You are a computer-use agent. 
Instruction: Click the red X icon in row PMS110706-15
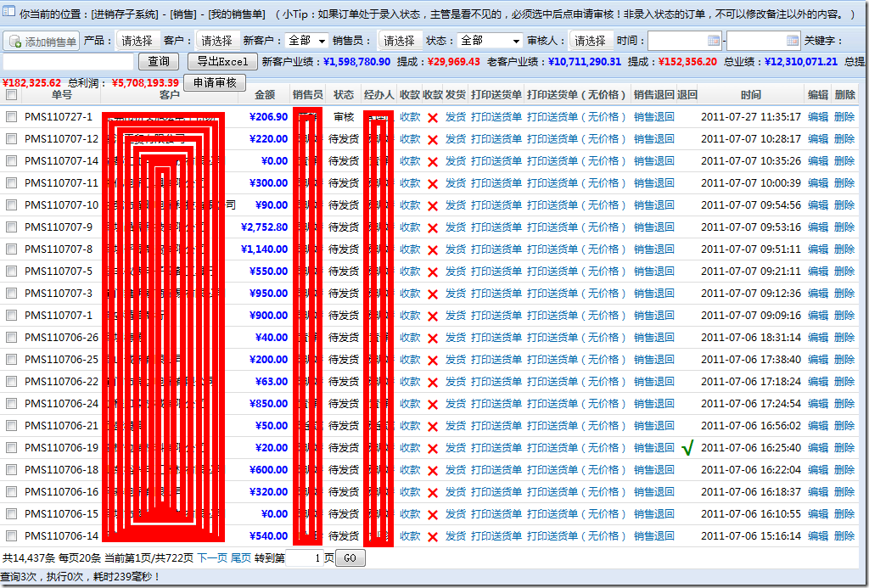(433, 514)
